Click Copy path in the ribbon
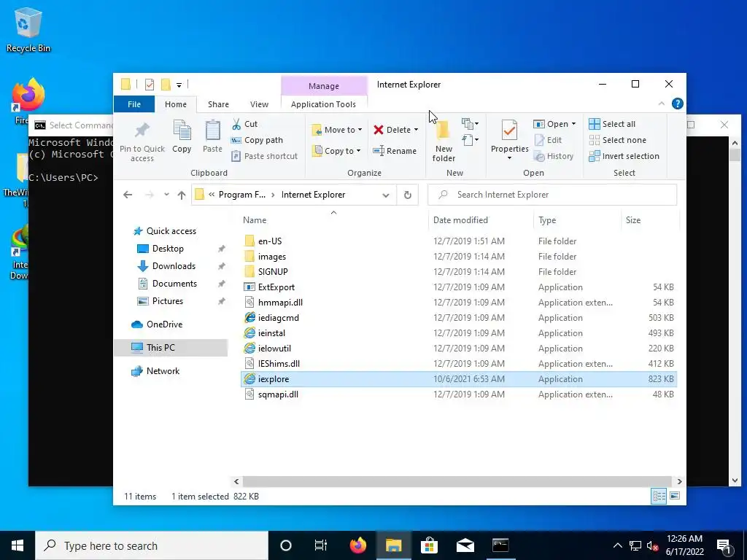 (258, 140)
